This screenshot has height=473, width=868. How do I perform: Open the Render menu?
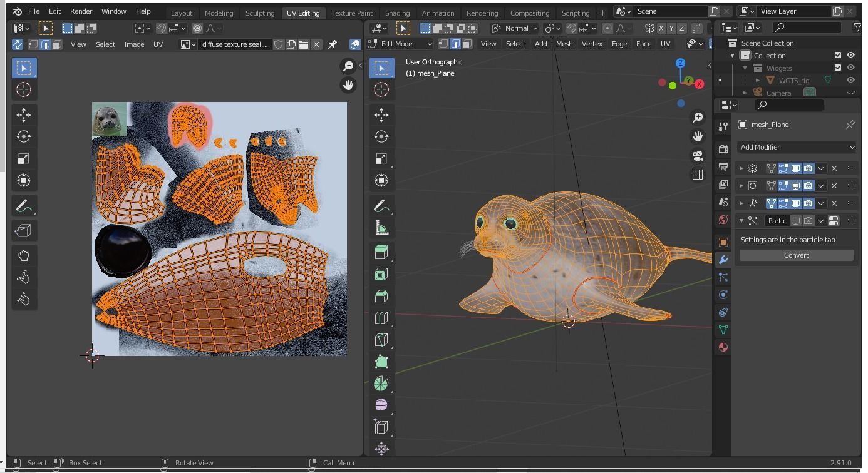pyautogui.click(x=81, y=11)
